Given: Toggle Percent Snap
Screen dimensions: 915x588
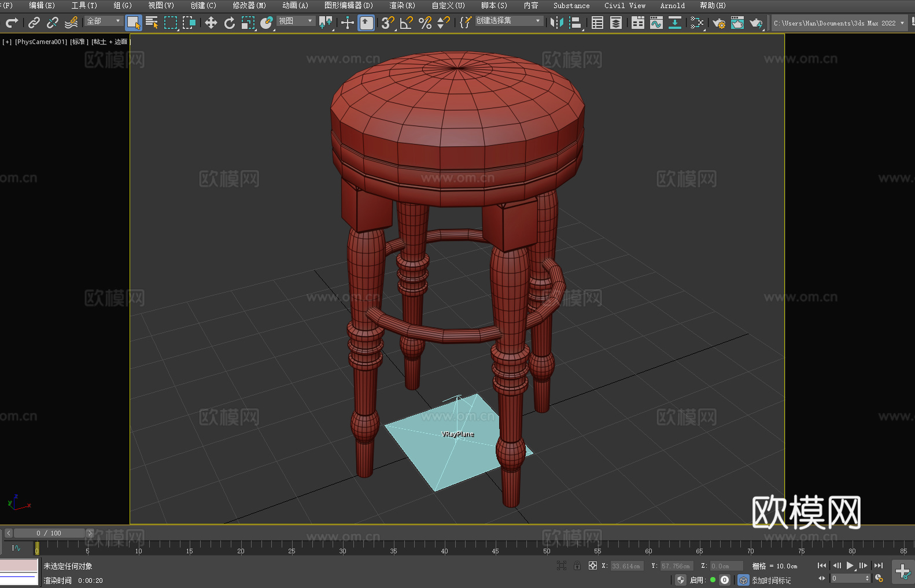Looking at the screenshot, I should pyautogui.click(x=425, y=23).
